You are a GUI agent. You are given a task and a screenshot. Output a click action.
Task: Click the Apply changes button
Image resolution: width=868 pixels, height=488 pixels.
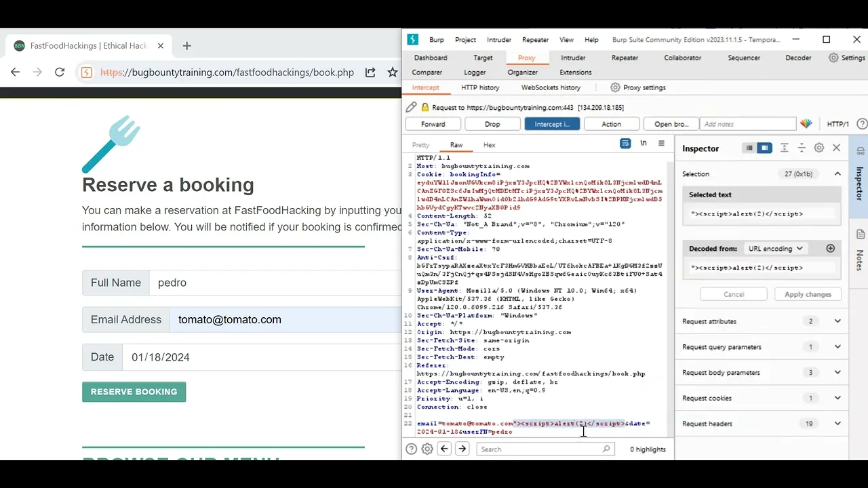click(808, 294)
